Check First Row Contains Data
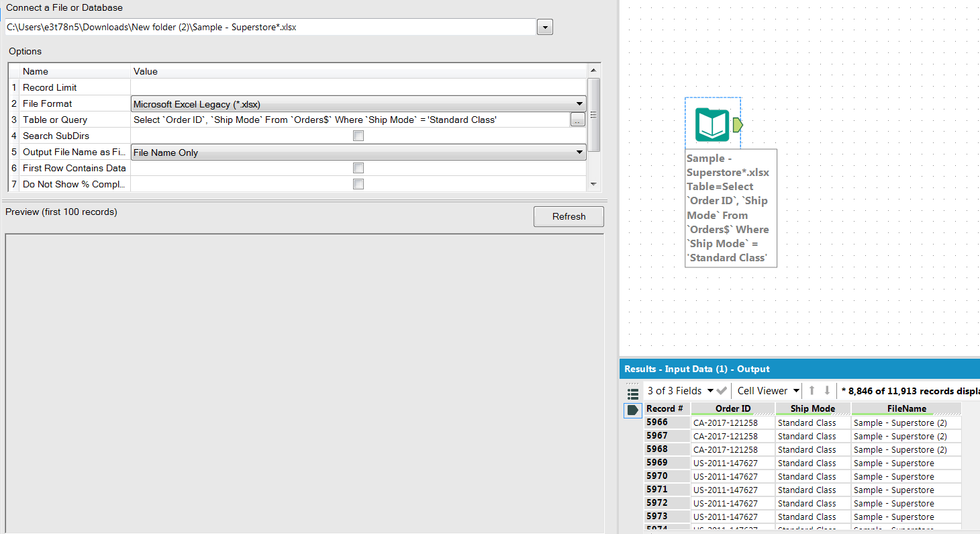This screenshot has height=534, width=980. [358, 168]
